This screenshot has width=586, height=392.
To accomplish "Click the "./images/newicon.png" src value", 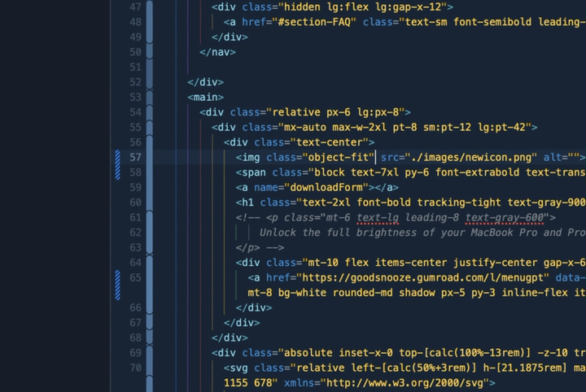I will pyautogui.click(x=471, y=157).
